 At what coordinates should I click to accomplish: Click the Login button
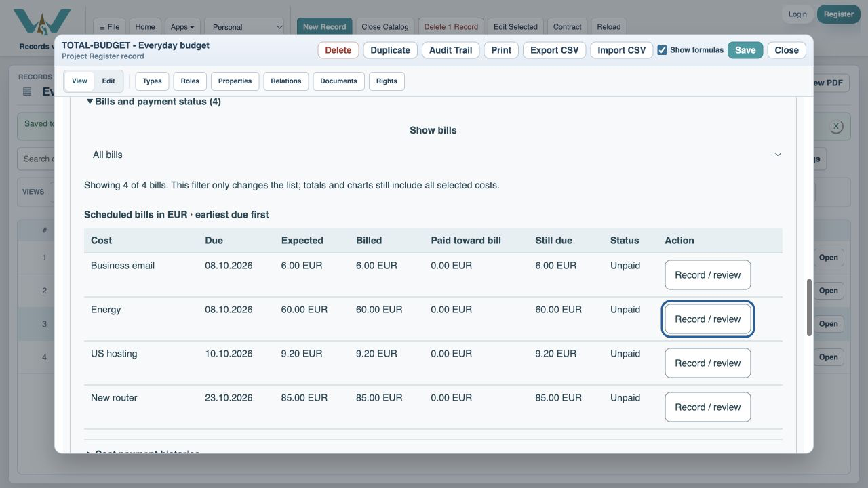(x=798, y=14)
